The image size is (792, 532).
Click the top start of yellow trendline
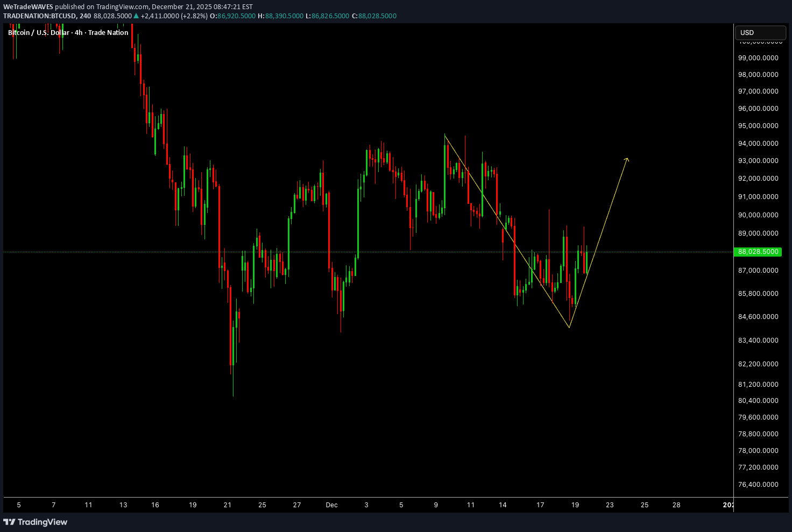click(x=445, y=136)
